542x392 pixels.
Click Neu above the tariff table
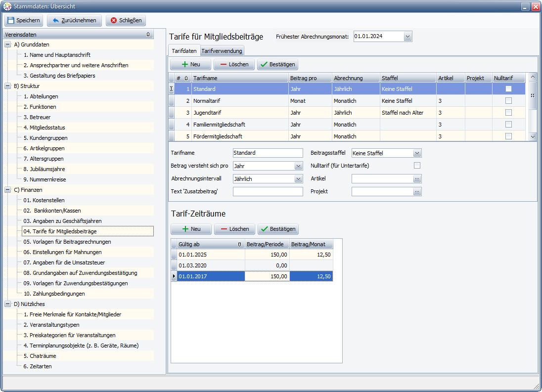pyautogui.click(x=191, y=64)
